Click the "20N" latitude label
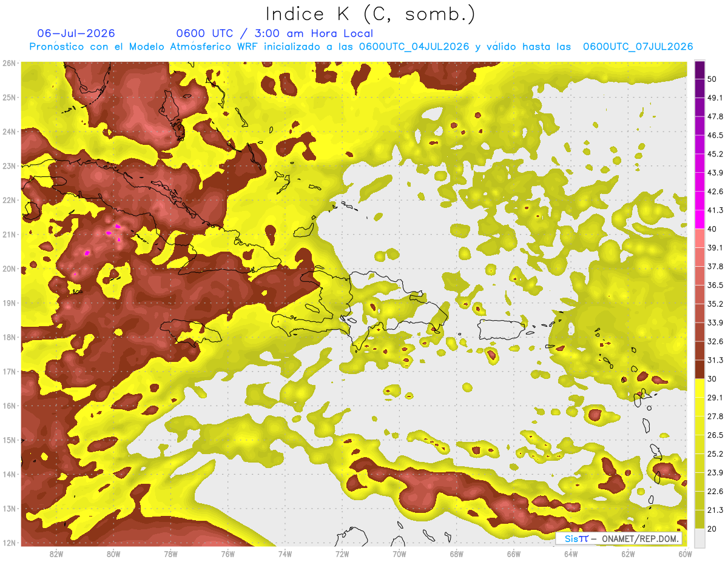The height and width of the screenshot is (562, 728). pyautogui.click(x=9, y=269)
